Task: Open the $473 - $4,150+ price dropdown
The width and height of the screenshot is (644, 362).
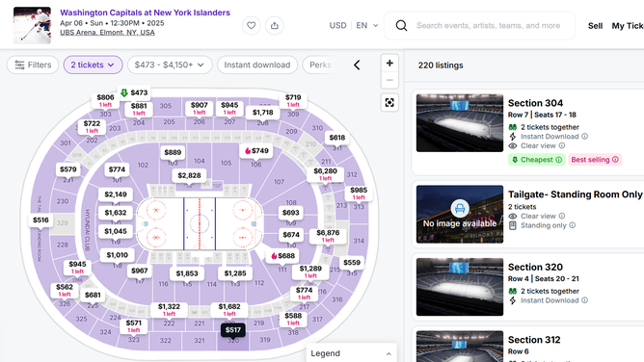Action: pos(170,65)
